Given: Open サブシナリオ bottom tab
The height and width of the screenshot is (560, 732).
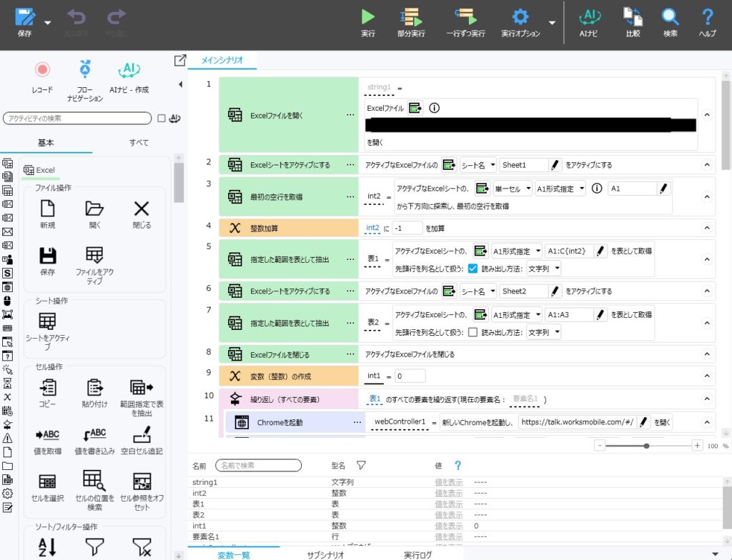Looking at the screenshot, I should pos(325,555).
